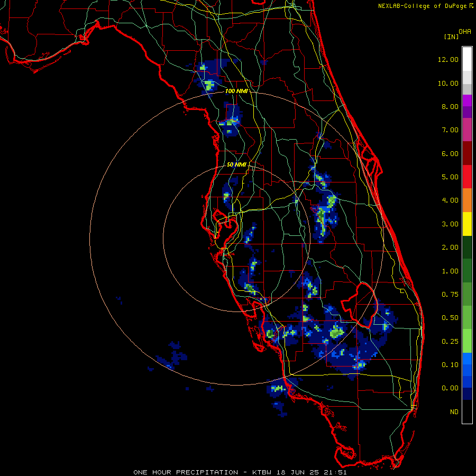Pick the bright red 5.00 swatch

467,177
